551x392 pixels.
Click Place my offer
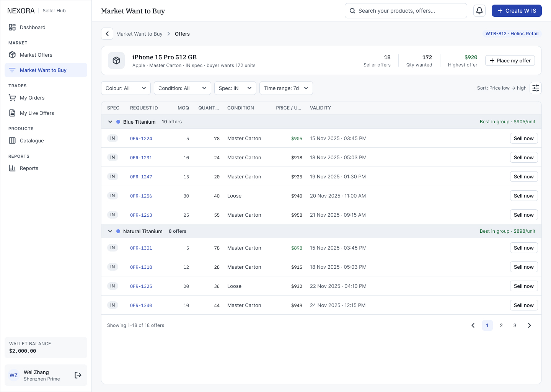tap(510, 60)
